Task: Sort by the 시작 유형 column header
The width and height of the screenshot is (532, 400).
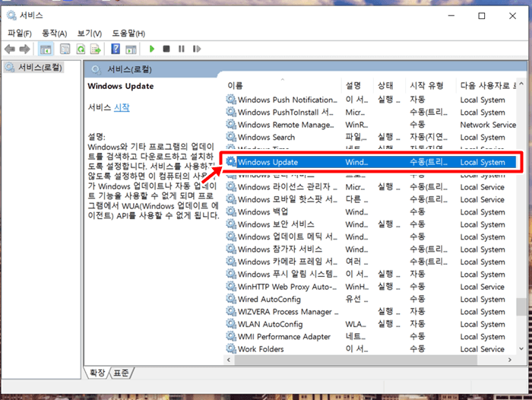Action: click(x=431, y=85)
